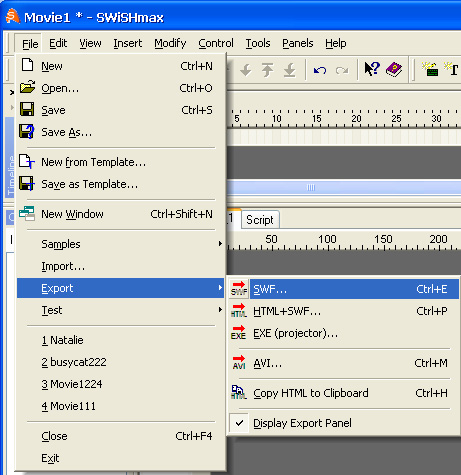Click the Save as Template icon
The height and width of the screenshot is (475, 461).
tap(27, 183)
